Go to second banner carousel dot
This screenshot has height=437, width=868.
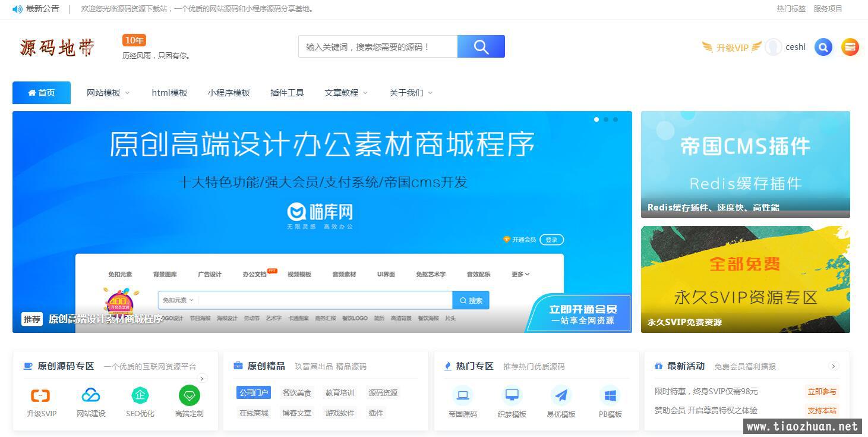(606, 120)
